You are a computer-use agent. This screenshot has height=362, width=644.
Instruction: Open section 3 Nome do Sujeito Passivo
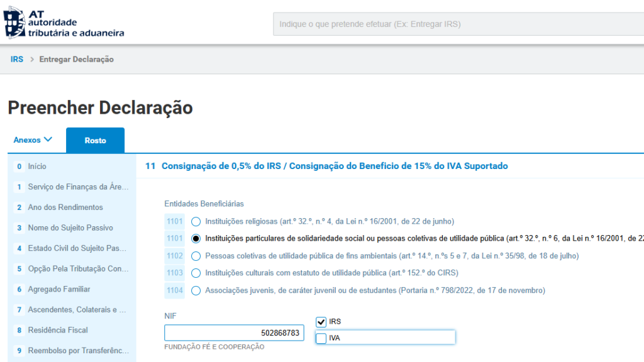pos(70,228)
